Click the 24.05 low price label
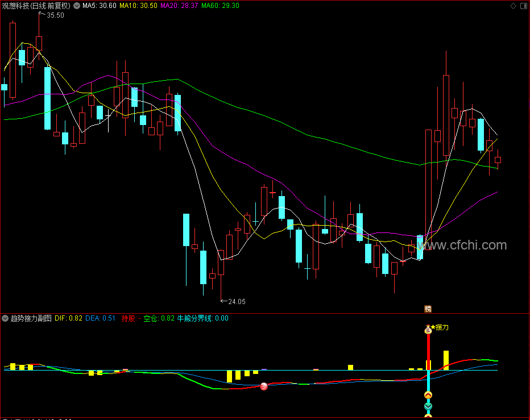 tap(237, 302)
